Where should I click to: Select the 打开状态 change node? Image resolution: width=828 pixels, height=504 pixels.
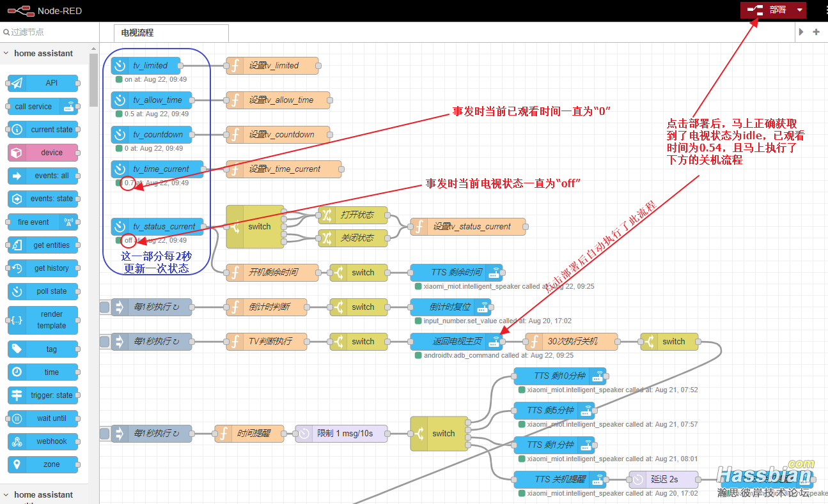coord(353,214)
